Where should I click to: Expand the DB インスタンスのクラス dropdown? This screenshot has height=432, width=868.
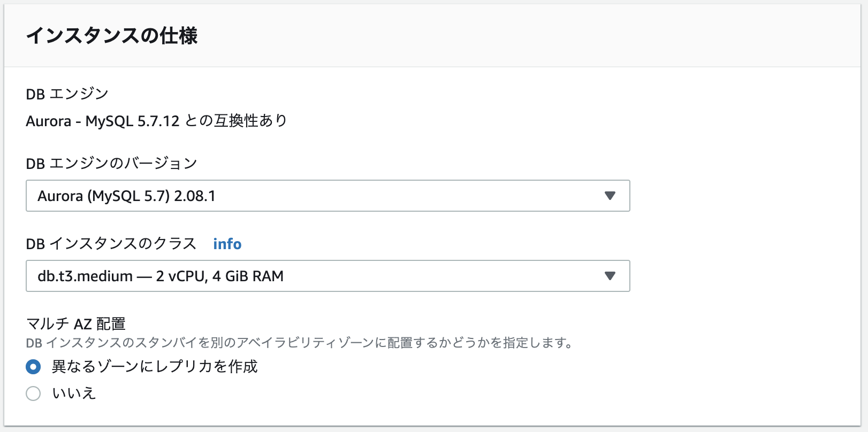pyautogui.click(x=328, y=276)
